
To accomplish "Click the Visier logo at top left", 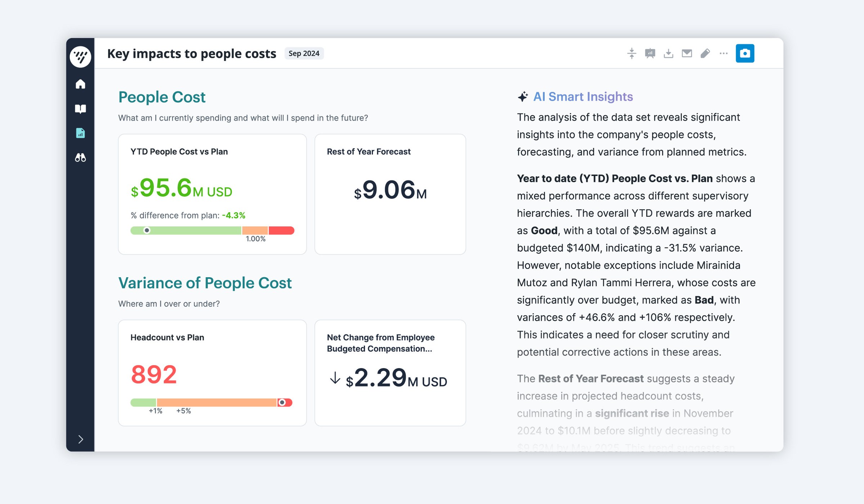I will point(80,57).
